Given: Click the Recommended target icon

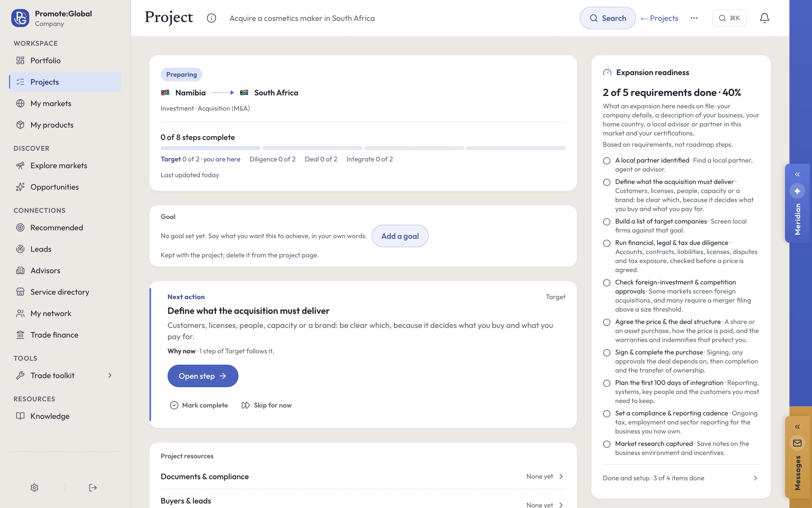Looking at the screenshot, I should coord(21,228).
